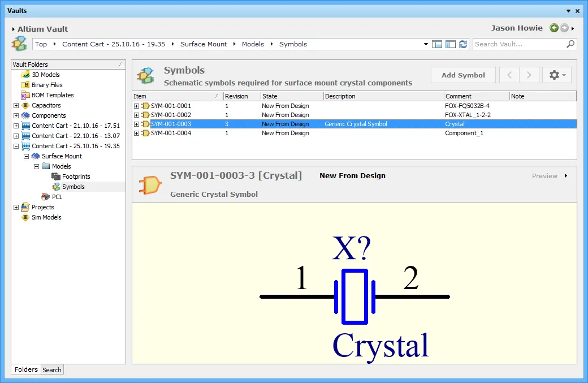Viewport: 588px width, 383px height.
Task: Open the gear settings menu
Action: pyautogui.click(x=557, y=75)
